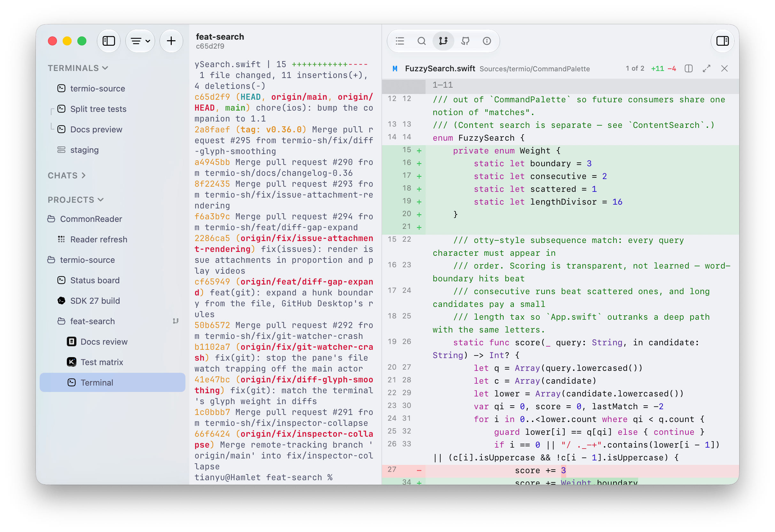
Task: Select the Docs preview terminal
Action: tap(113, 129)
